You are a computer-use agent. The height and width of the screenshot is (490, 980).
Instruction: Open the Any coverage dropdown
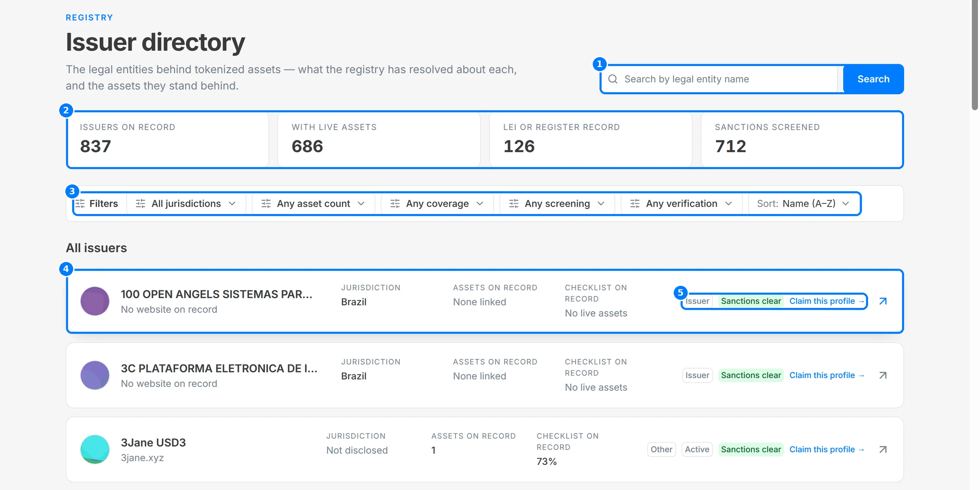pyautogui.click(x=437, y=203)
